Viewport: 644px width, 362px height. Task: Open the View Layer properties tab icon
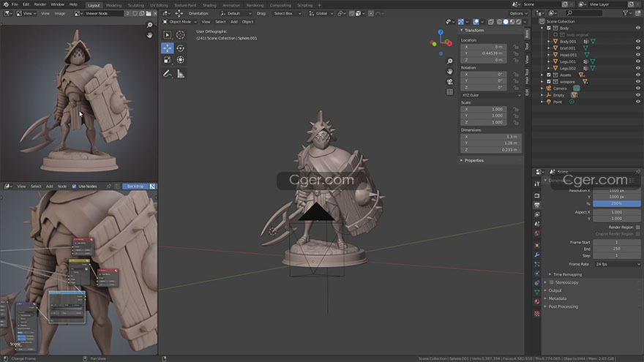click(x=537, y=214)
